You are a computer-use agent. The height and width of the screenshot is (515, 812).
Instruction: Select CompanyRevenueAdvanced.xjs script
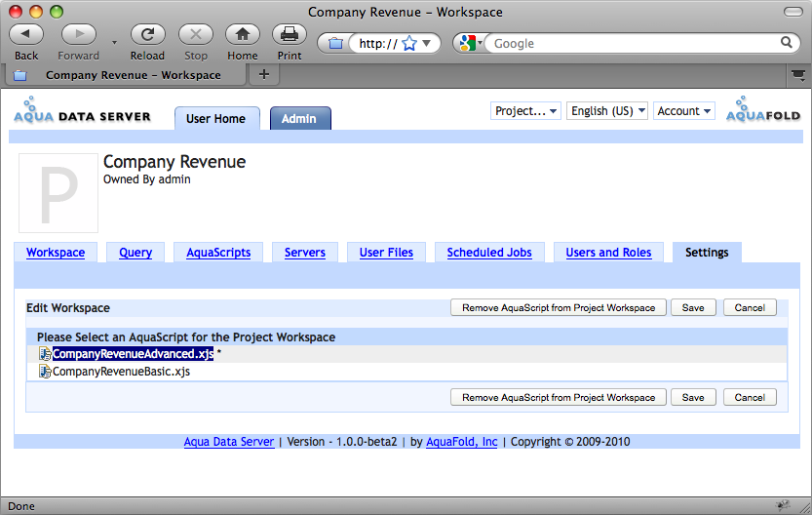pyautogui.click(x=134, y=354)
